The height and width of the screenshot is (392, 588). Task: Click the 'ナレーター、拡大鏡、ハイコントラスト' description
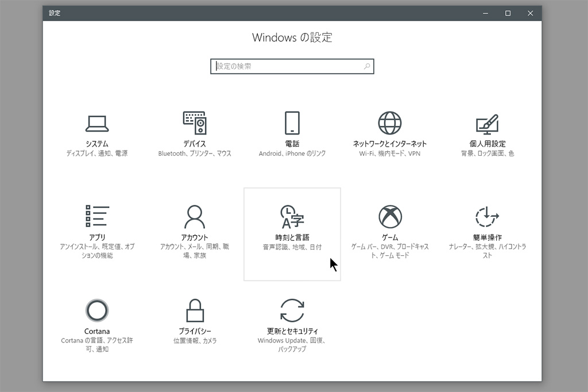(x=487, y=251)
